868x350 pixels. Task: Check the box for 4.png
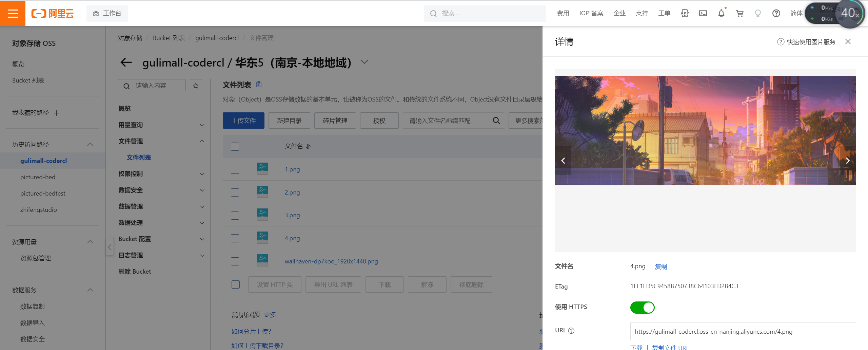point(235,238)
